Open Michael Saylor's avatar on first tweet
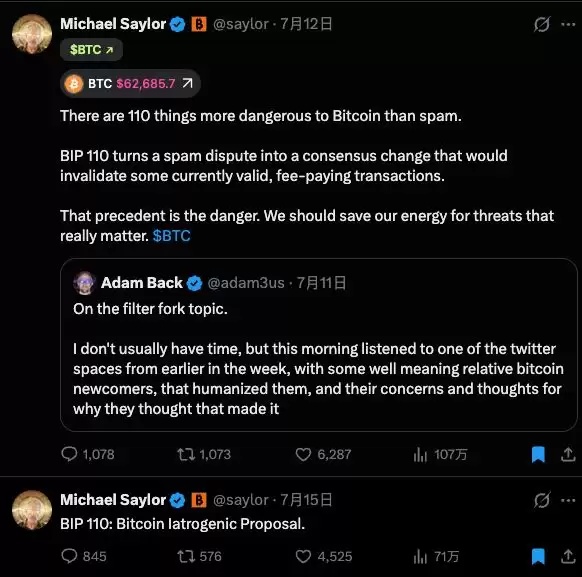Viewport: 582px width, 577px height. (x=32, y=34)
